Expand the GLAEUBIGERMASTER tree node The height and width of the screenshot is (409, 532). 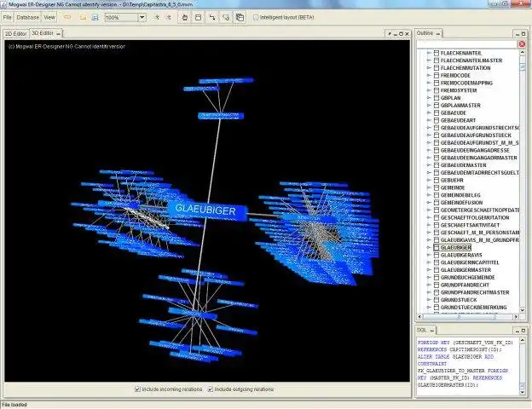[429, 270]
